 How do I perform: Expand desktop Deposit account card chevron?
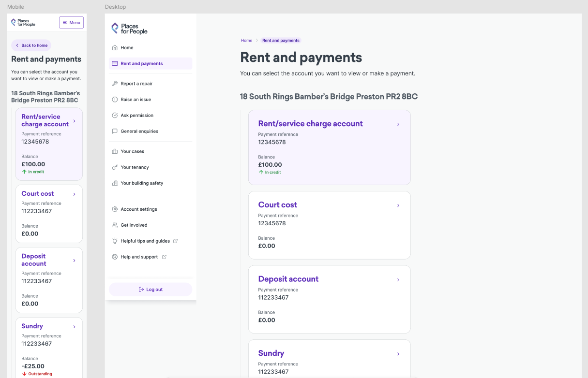point(398,280)
